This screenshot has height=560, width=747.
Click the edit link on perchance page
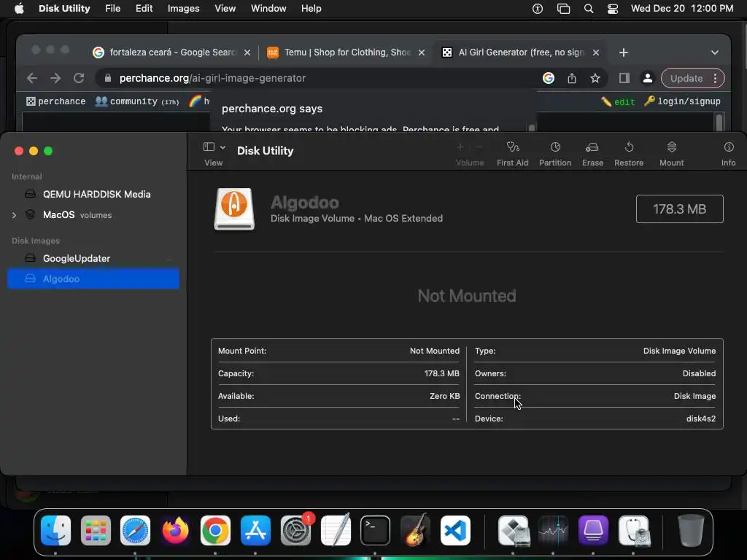618,101
